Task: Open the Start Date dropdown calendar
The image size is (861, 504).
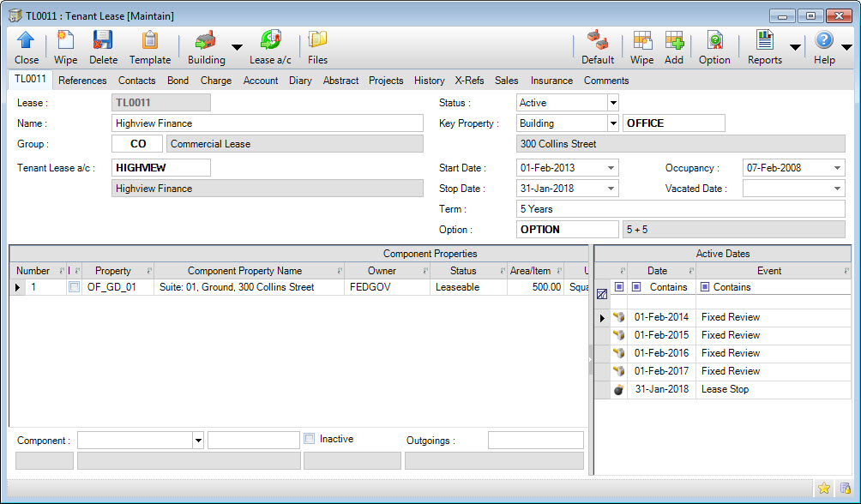Action: coord(611,168)
